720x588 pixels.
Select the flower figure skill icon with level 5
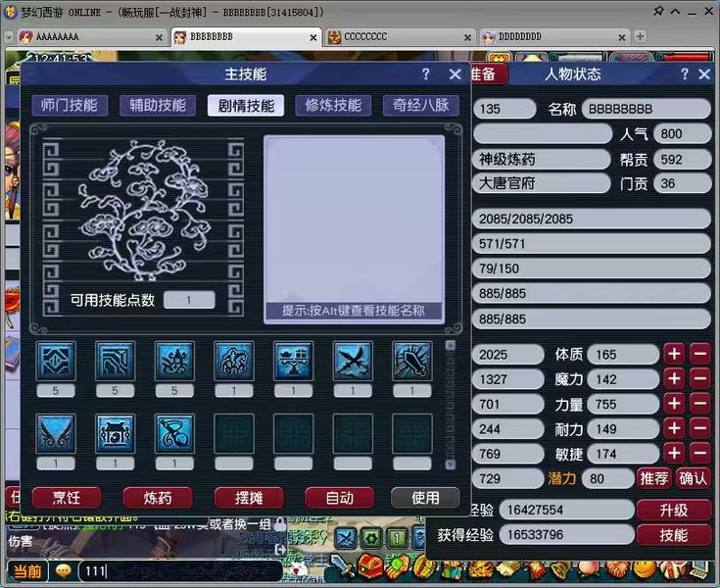pos(174,361)
